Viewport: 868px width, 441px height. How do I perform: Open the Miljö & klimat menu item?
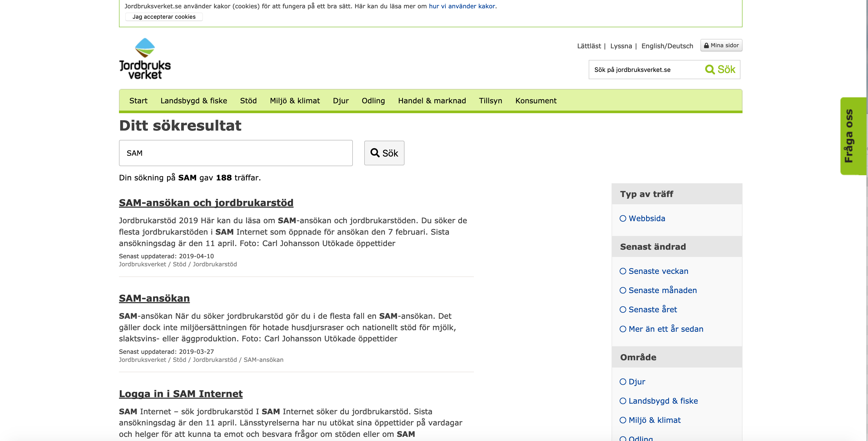(295, 101)
